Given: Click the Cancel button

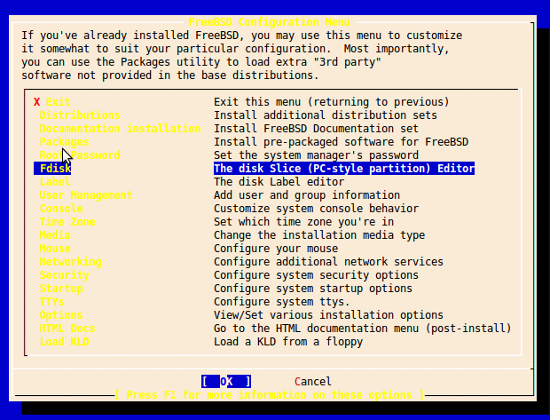Looking at the screenshot, I should pos(313,381).
